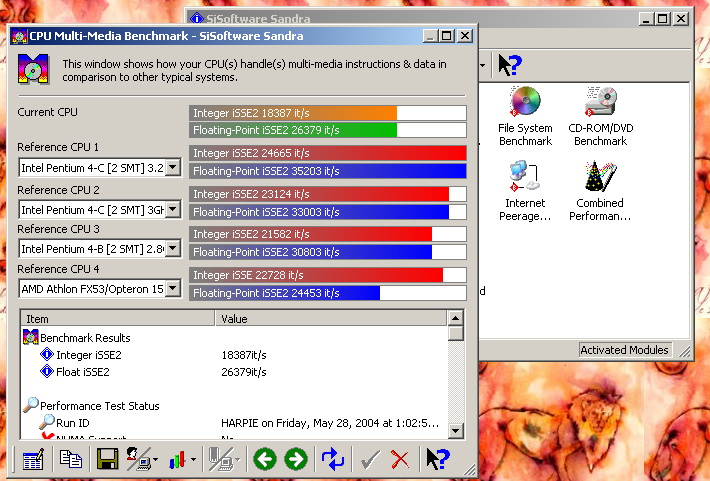710x481 pixels.
Task: Open the dropdown arrow beside user-computer icon
Action: 155,460
